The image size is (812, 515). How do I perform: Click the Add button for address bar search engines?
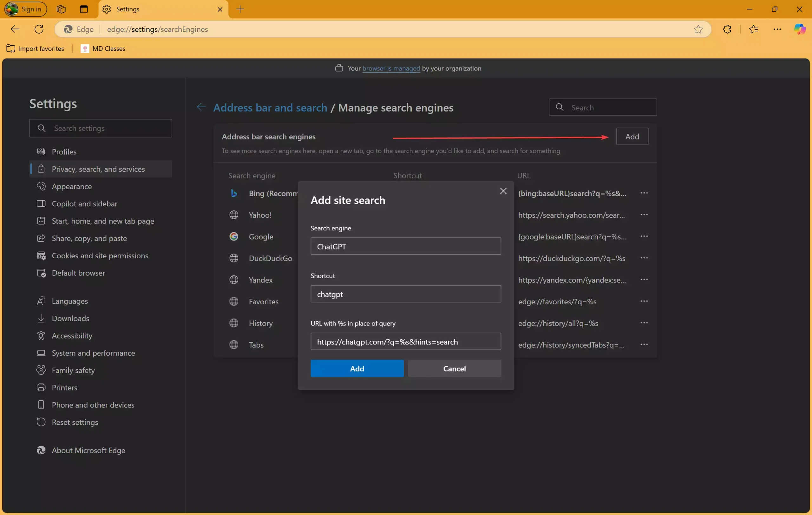tap(632, 136)
